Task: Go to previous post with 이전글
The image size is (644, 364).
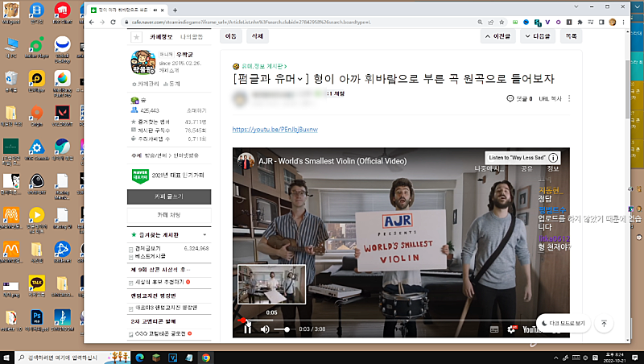Action: [x=498, y=37]
